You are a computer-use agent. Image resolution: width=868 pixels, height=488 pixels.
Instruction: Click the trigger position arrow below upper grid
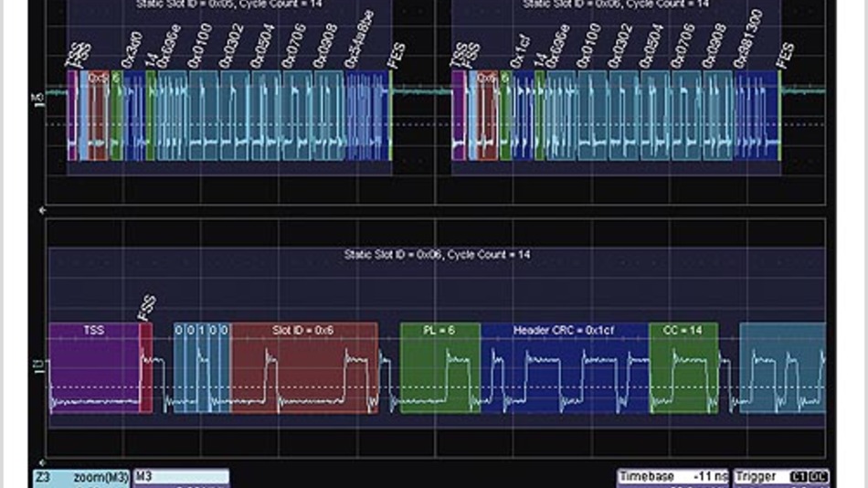coord(41,209)
